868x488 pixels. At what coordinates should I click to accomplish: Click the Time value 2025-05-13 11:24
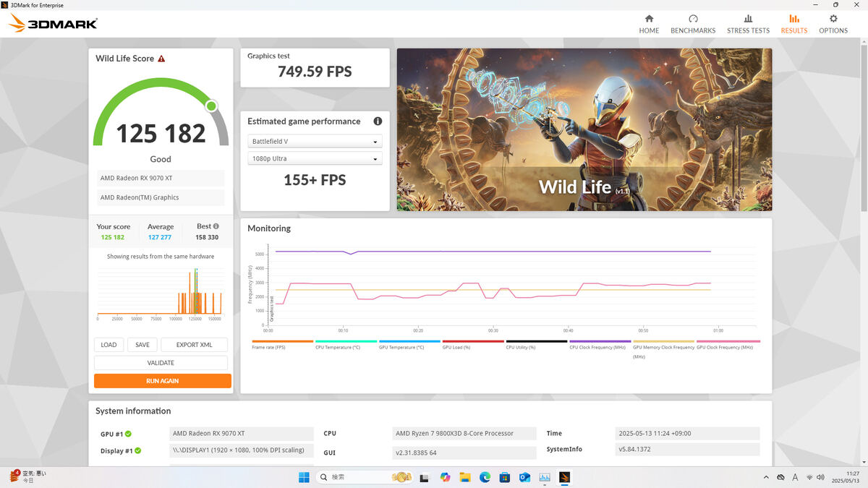[686, 434]
